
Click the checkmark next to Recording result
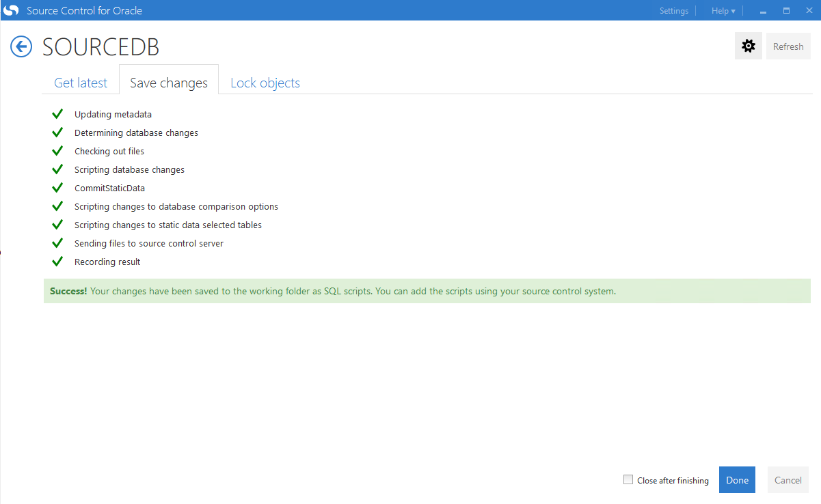pyautogui.click(x=57, y=262)
